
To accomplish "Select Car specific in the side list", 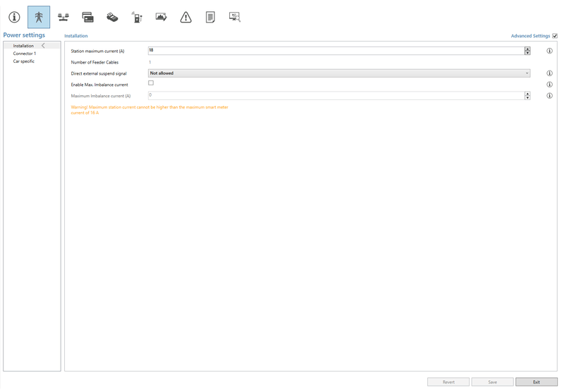I will [24, 61].
